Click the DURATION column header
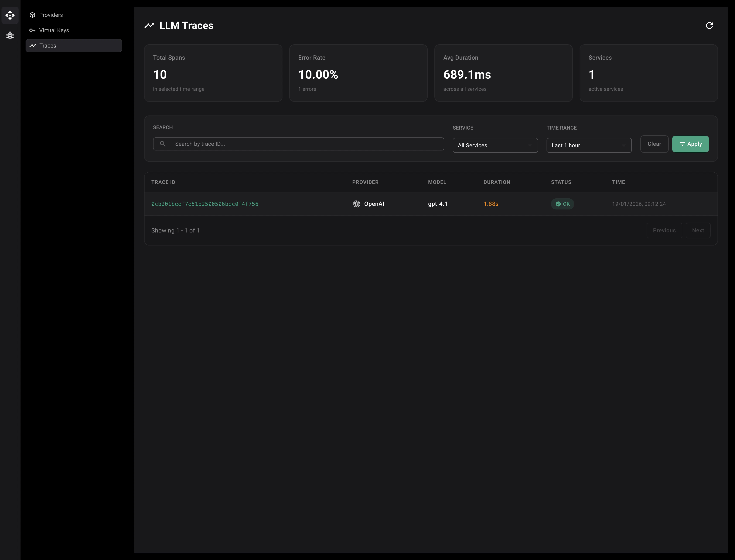Image resolution: width=735 pixels, height=560 pixels. pyautogui.click(x=496, y=182)
